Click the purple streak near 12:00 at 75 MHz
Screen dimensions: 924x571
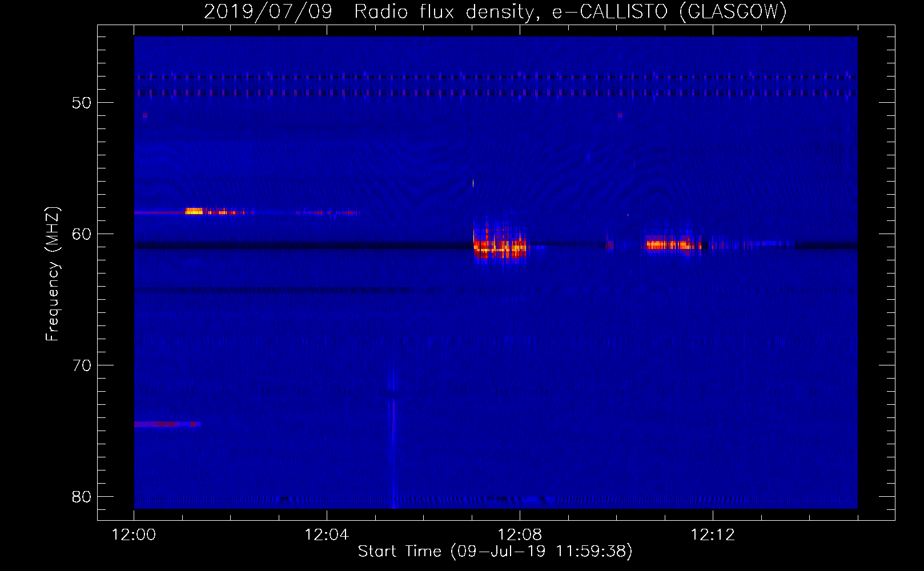pos(167,424)
